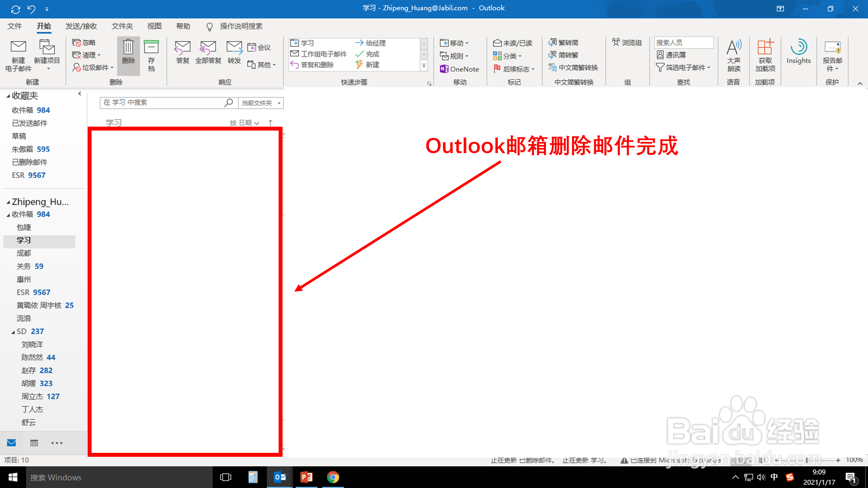This screenshot has height=488, width=868.
Task: Toggle 未读/已读 status
Action: coord(513,43)
